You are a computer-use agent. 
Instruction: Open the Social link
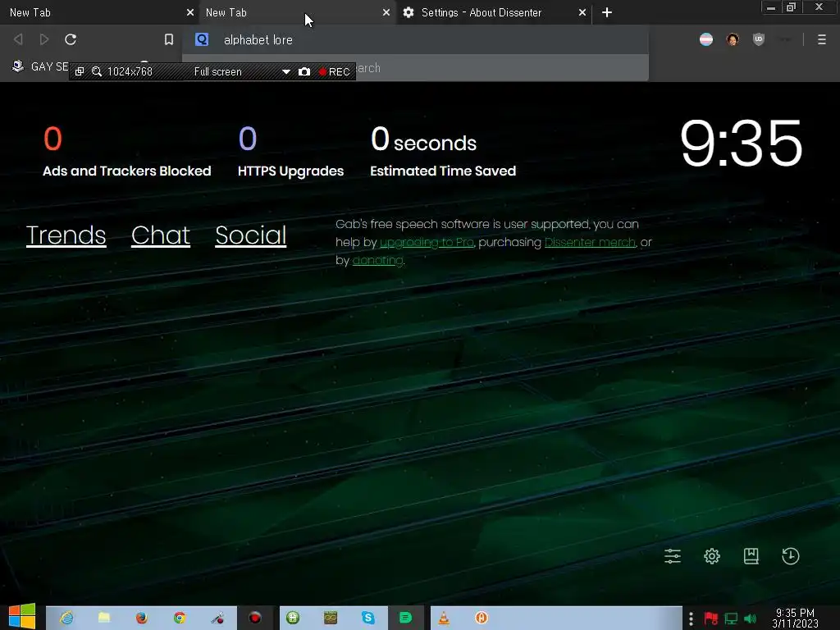coord(251,235)
